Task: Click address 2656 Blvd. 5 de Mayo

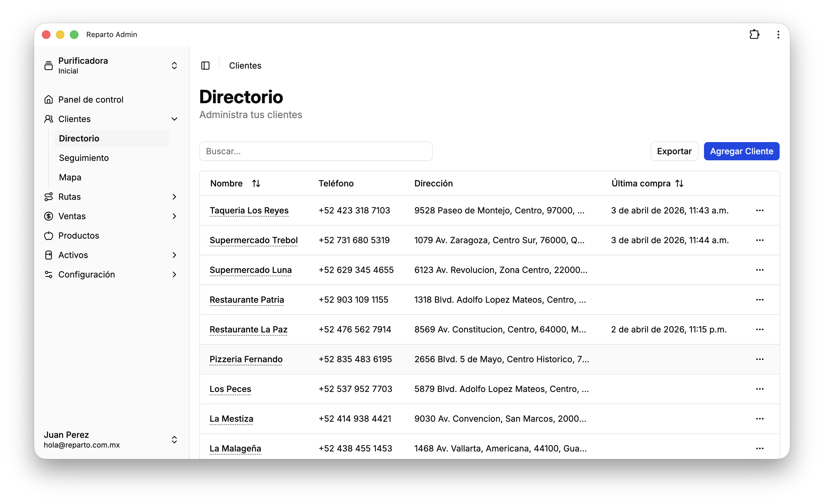Action: click(502, 359)
